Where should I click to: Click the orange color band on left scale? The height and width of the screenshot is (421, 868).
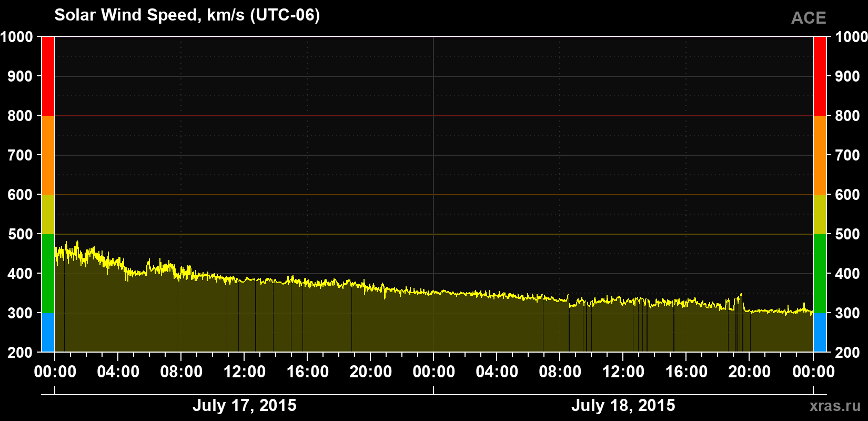[x=48, y=155]
